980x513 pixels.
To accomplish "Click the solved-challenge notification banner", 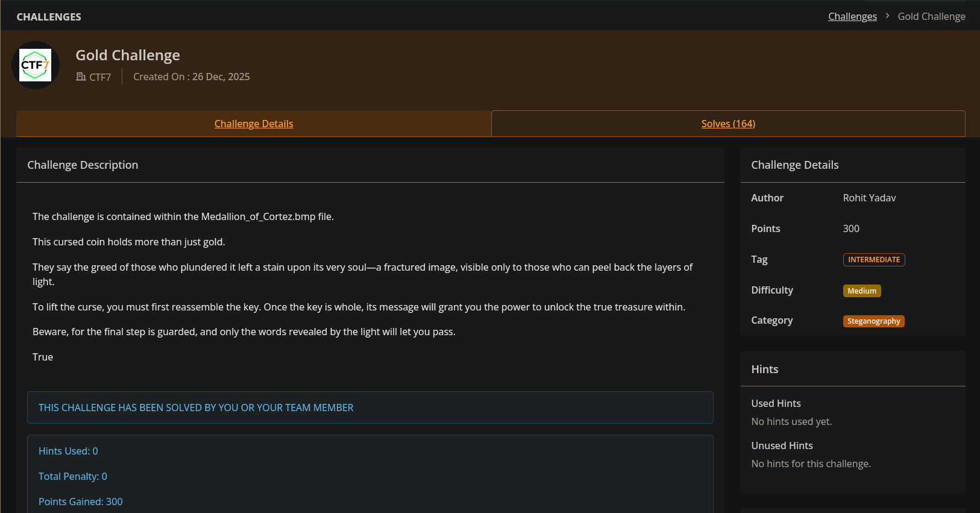I will (x=370, y=408).
